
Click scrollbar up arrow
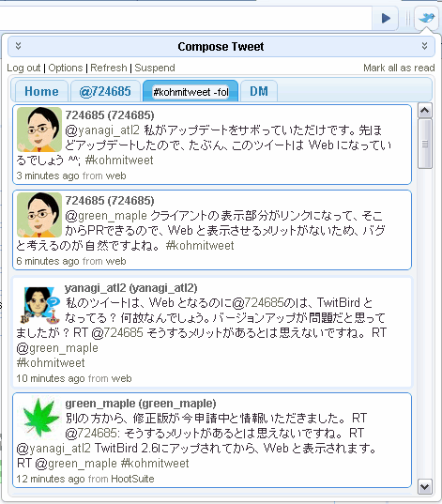coord(425,111)
